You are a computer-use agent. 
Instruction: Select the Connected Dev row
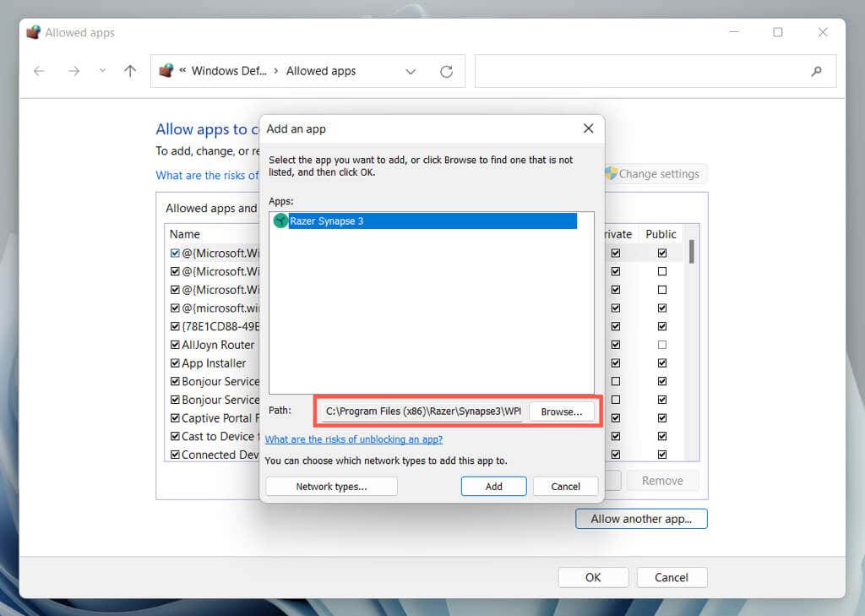coord(220,455)
